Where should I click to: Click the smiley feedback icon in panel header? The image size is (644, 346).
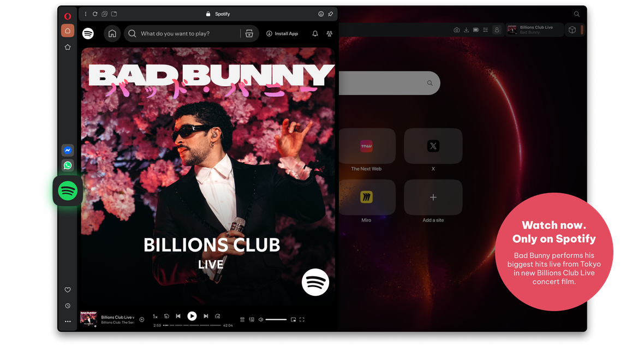(x=321, y=14)
